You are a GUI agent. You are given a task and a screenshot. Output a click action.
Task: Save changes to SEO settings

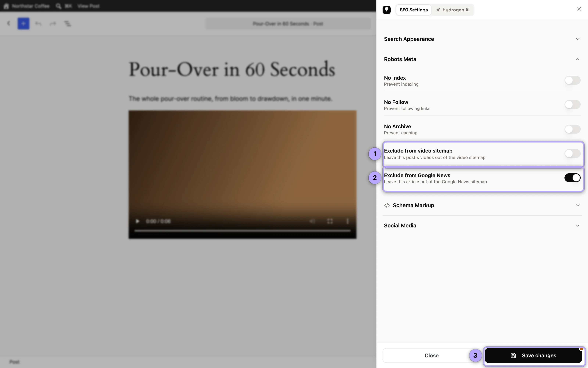tap(533, 356)
